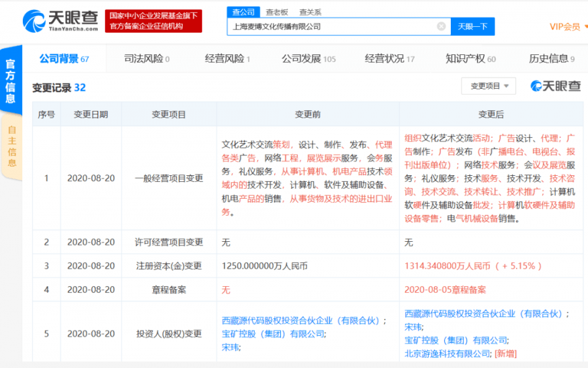Click the 变更记录 32 heading
Viewport: 588px width, 368px height.
coord(59,88)
